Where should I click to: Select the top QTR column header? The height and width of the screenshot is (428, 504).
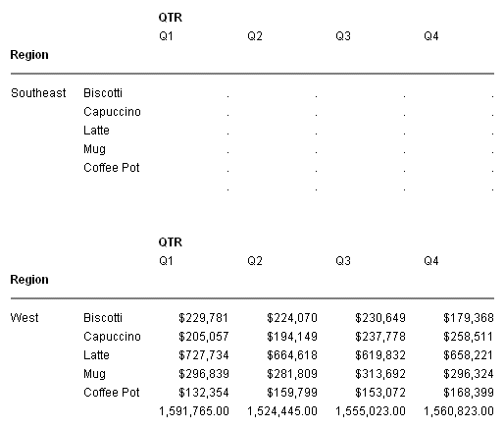point(171,17)
